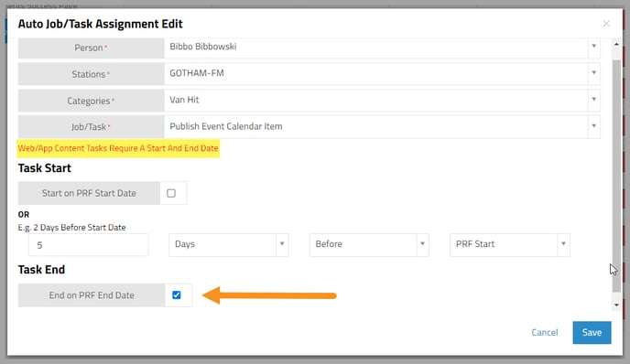Click the 'Task End' heading
Image resolution: width=630 pixels, height=364 pixels.
tap(41, 269)
